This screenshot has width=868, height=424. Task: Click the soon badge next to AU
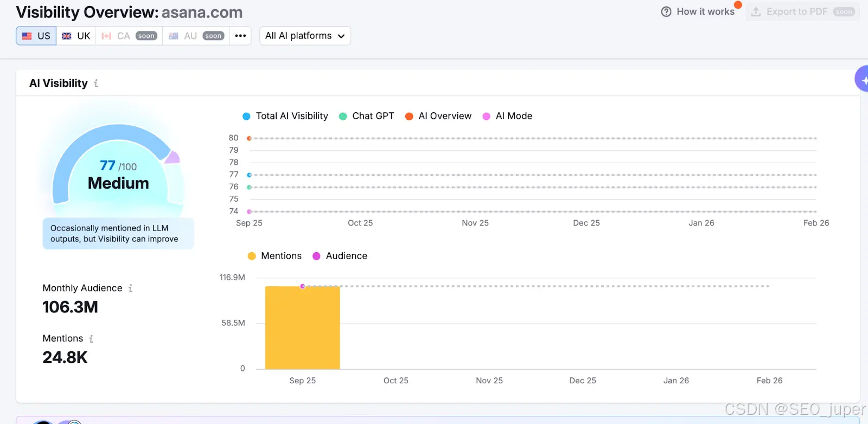pos(213,36)
